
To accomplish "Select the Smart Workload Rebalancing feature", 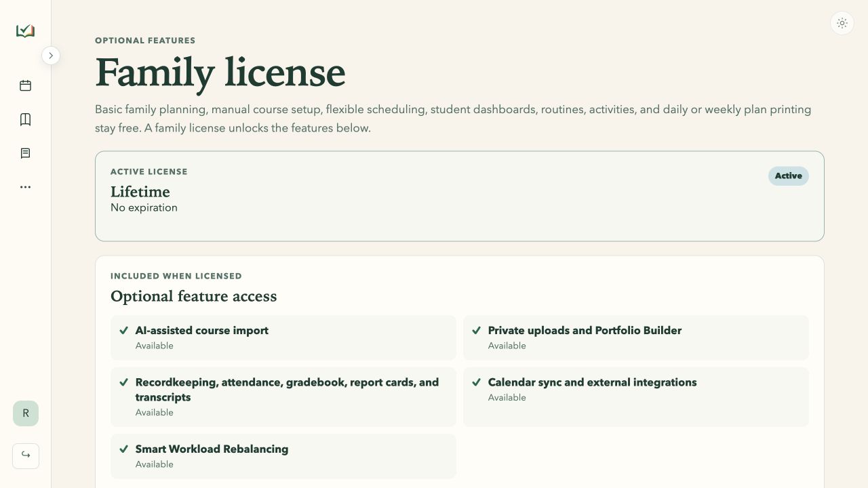I will click(283, 456).
